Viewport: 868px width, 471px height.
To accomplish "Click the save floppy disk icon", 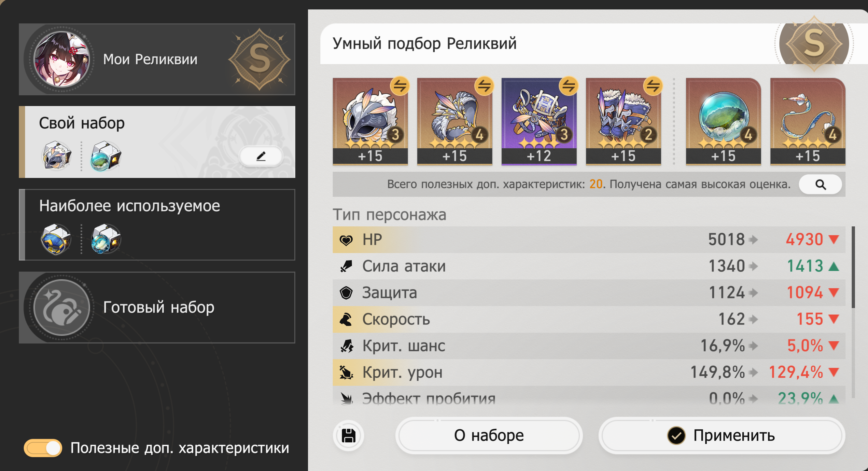I will (348, 436).
